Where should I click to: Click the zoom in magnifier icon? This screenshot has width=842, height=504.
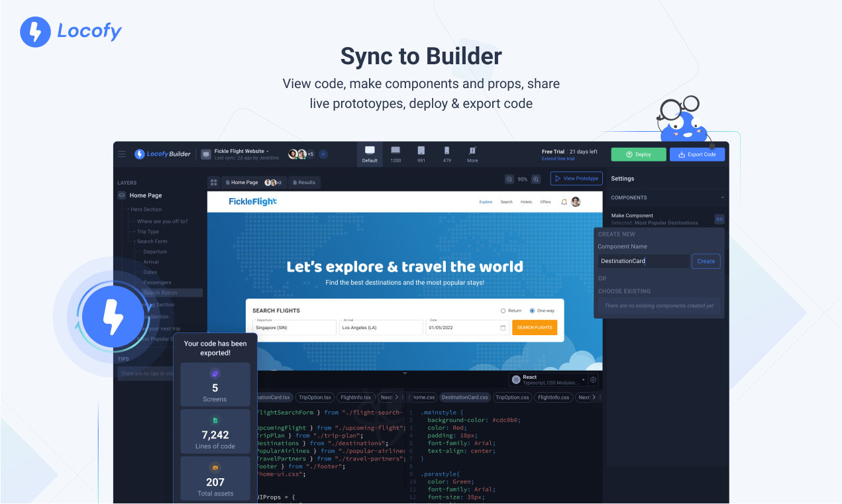click(x=536, y=179)
